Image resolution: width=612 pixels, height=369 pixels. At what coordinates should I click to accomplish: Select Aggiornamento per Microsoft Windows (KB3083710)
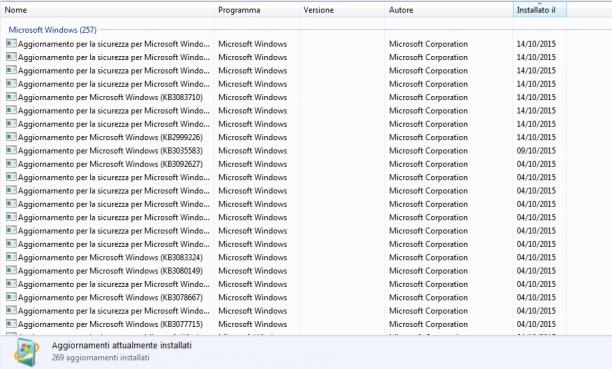[110, 97]
